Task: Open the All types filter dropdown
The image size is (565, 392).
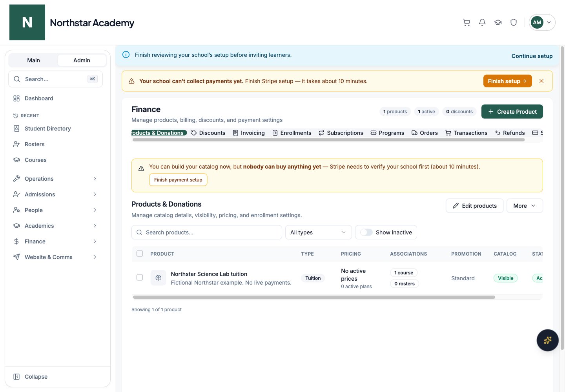Action: click(x=318, y=232)
